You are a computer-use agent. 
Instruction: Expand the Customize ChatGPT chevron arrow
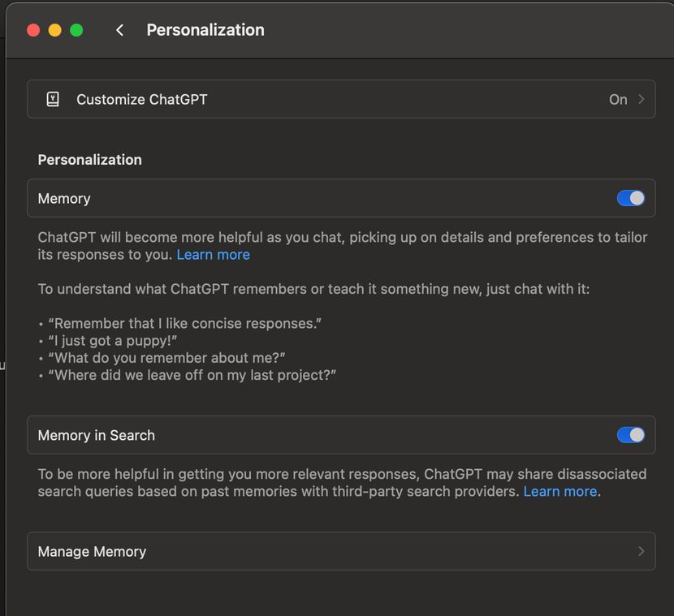[642, 99]
